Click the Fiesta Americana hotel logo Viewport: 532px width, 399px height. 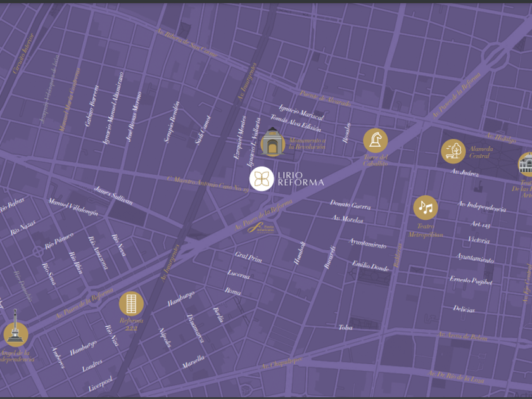(260, 227)
